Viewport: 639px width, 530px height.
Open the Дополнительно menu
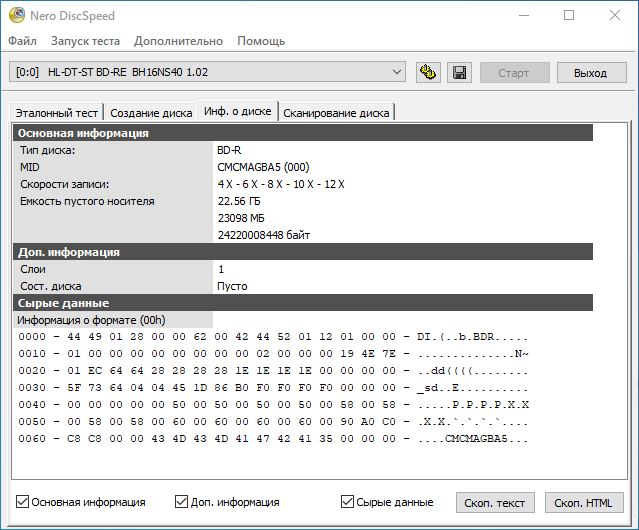click(178, 41)
